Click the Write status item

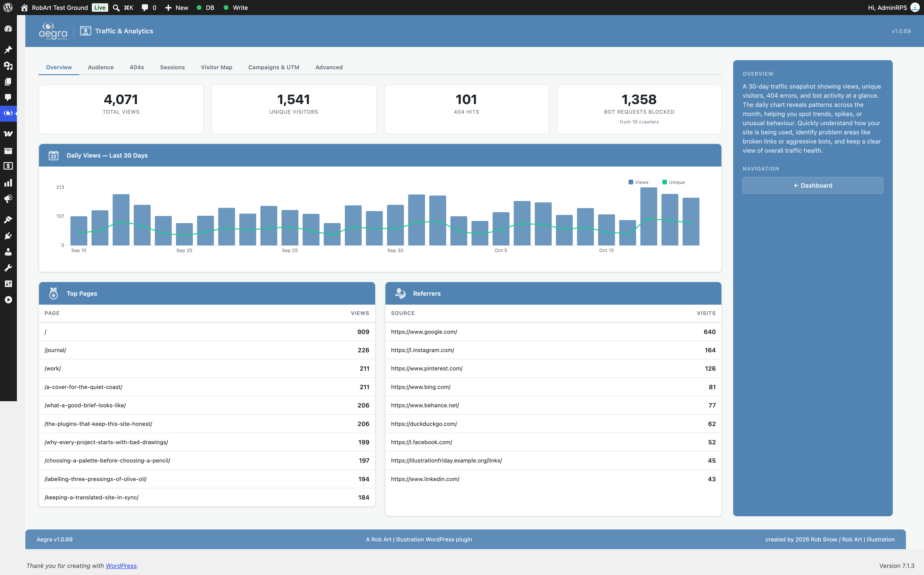click(x=236, y=8)
